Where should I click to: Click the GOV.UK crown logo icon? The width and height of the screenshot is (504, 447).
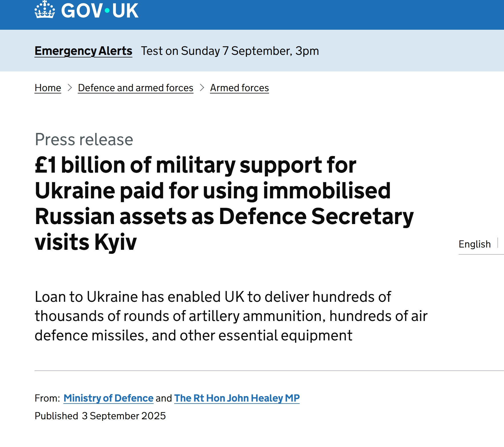[x=45, y=10]
